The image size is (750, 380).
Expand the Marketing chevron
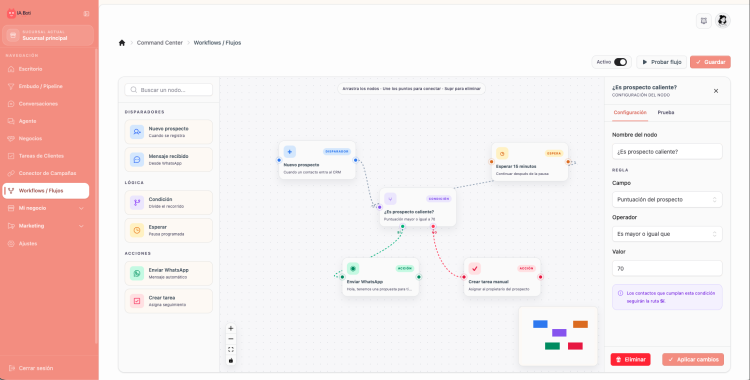[81, 226]
